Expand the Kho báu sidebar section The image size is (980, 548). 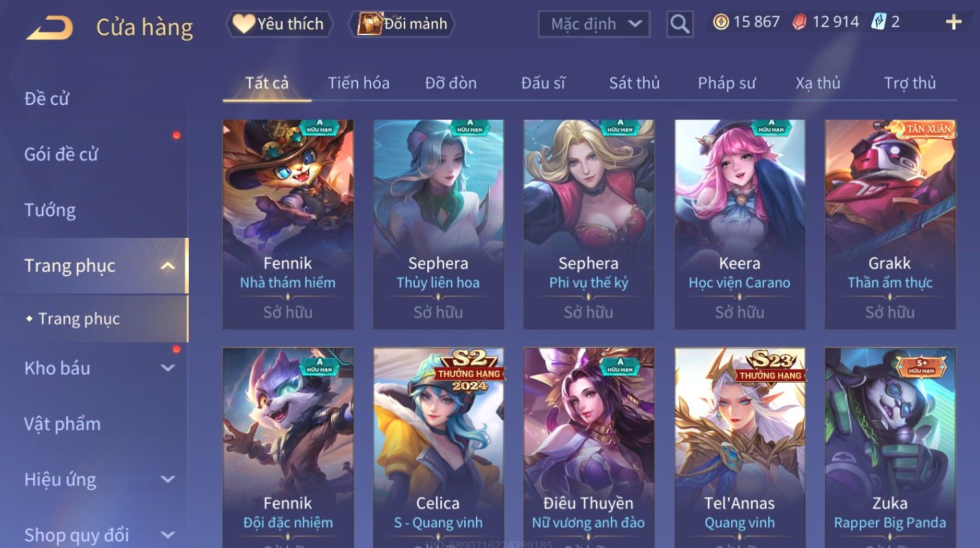[x=167, y=368]
